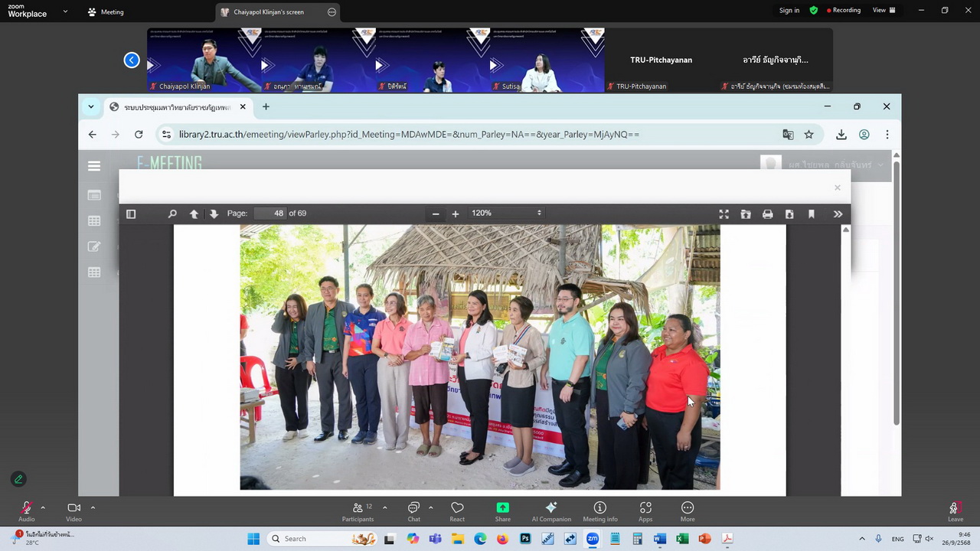Click the PDF page number field

tap(269, 213)
